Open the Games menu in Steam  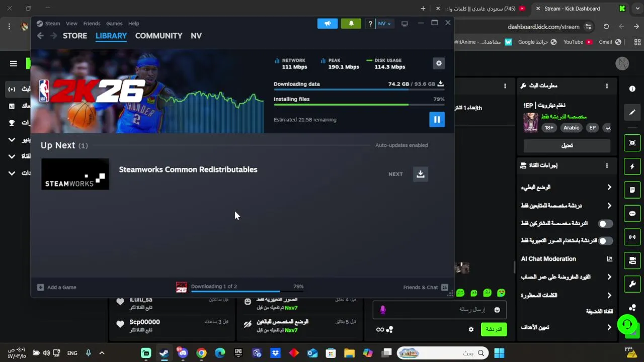[x=114, y=24]
